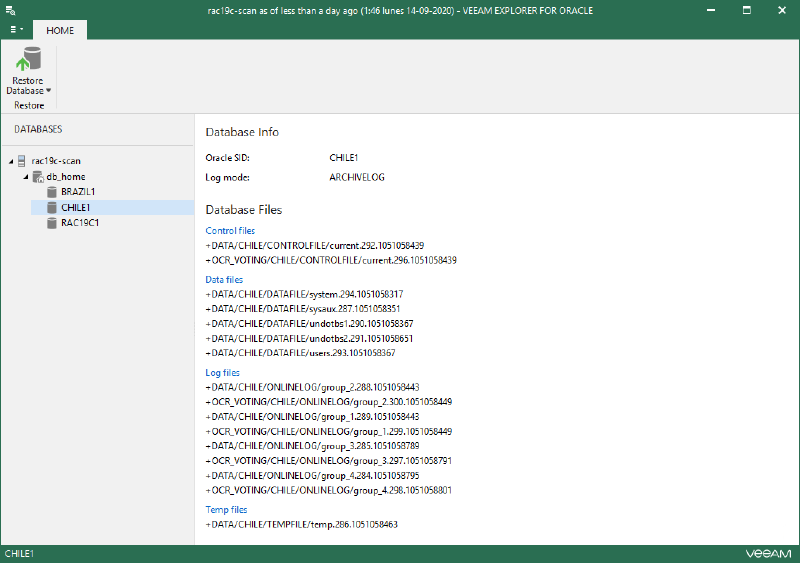Select BRAZIL1 database in the tree
The image size is (800, 564).
(x=78, y=192)
